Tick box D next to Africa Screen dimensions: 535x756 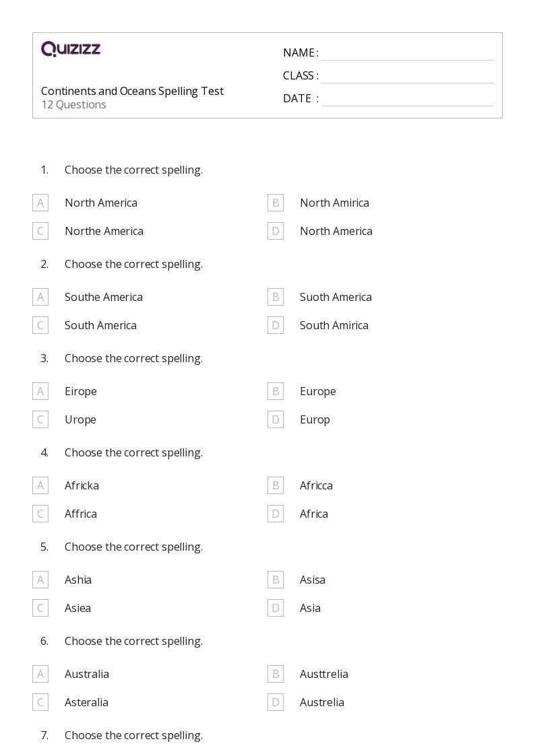click(x=276, y=514)
